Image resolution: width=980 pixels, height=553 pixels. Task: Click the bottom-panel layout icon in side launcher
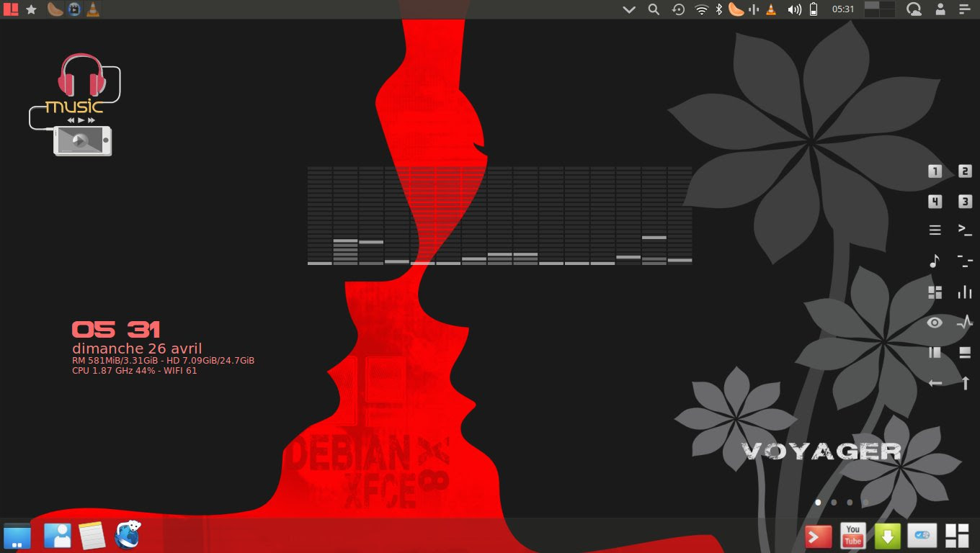965,352
